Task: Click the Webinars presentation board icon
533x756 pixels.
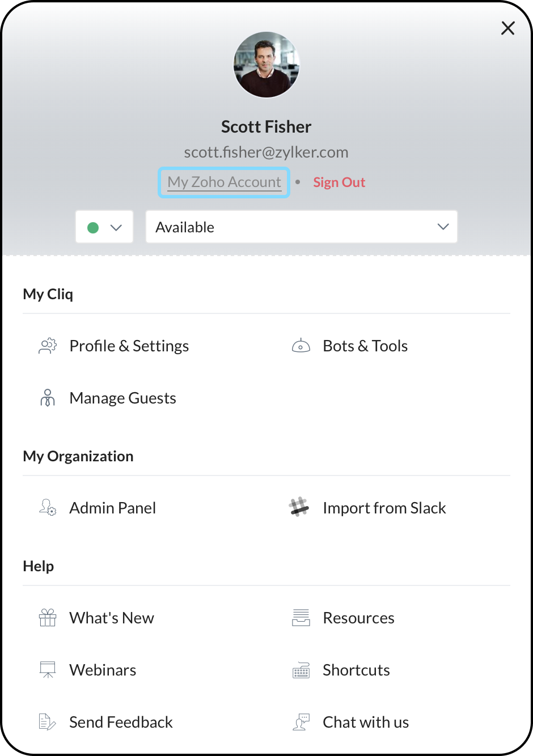Action: [x=48, y=670]
